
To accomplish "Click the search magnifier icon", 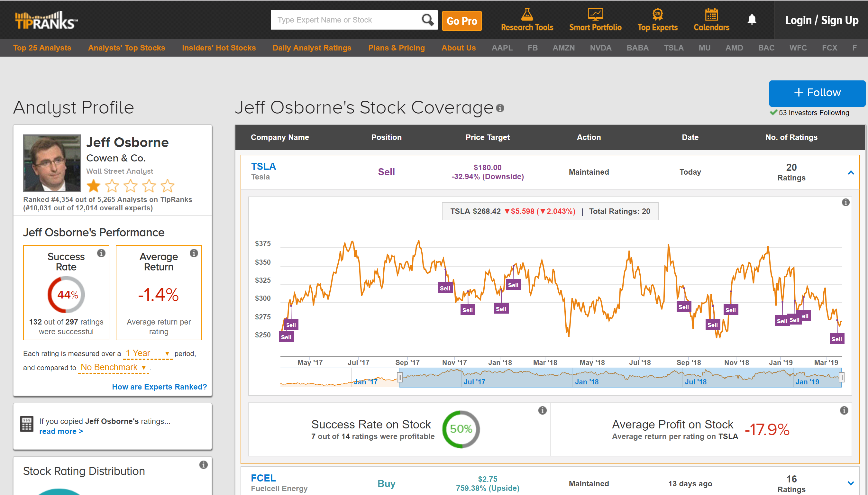I will [427, 20].
